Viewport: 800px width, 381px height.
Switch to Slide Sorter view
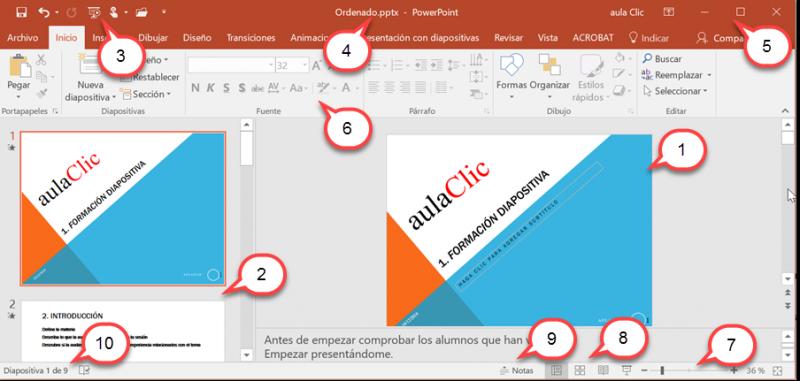579,370
